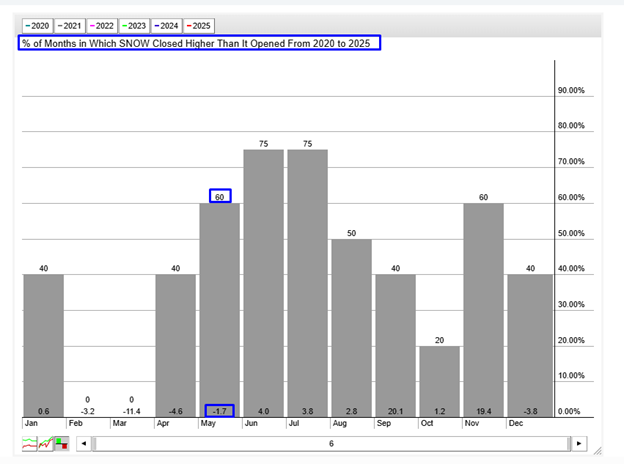The width and height of the screenshot is (624, 464).
Task: Click the Aug bar showing 50
Action: 352,328
